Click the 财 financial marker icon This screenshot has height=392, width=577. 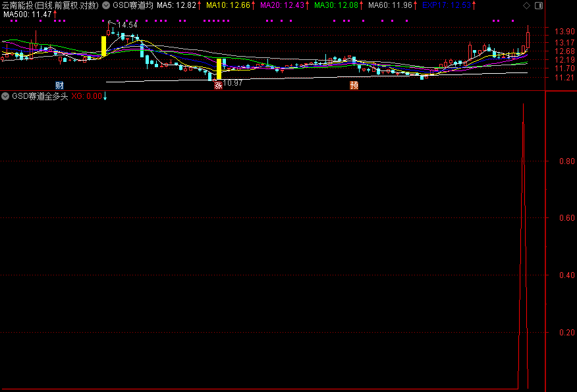click(x=59, y=85)
